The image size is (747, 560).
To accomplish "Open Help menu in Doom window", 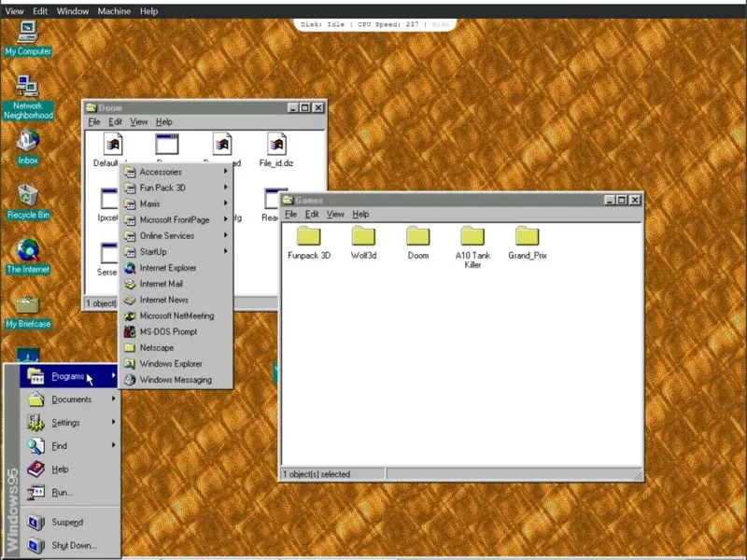I will (x=164, y=122).
